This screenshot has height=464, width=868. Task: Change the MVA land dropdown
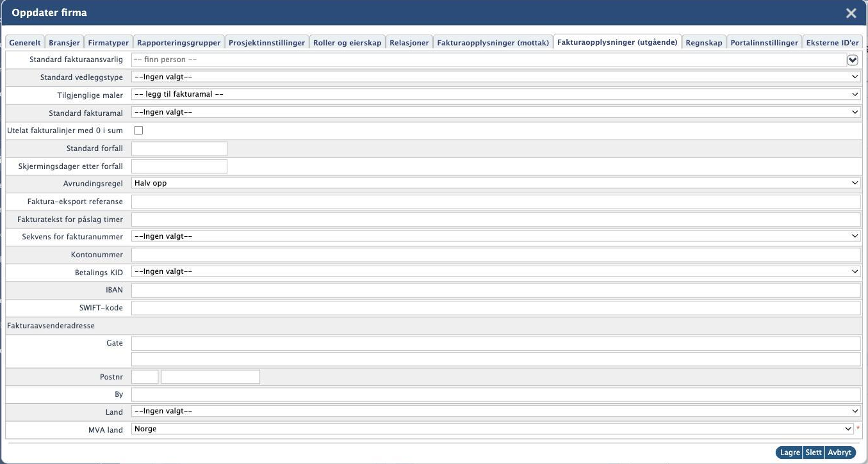(x=493, y=429)
